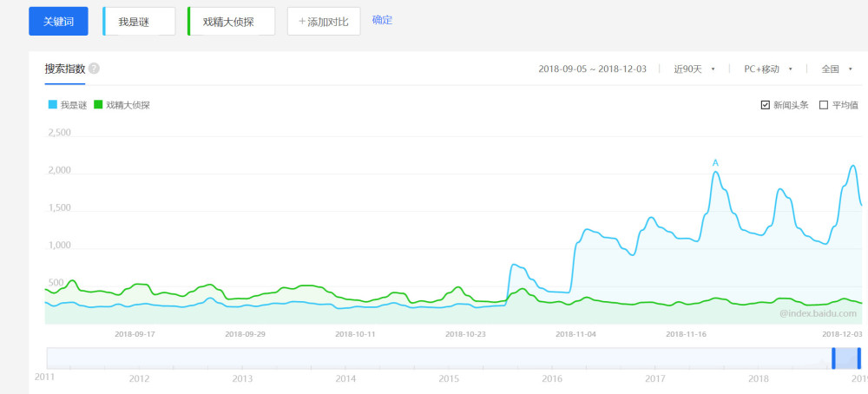Click the A news marker on the chart
This screenshot has height=394, width=868.
(715, 163)
